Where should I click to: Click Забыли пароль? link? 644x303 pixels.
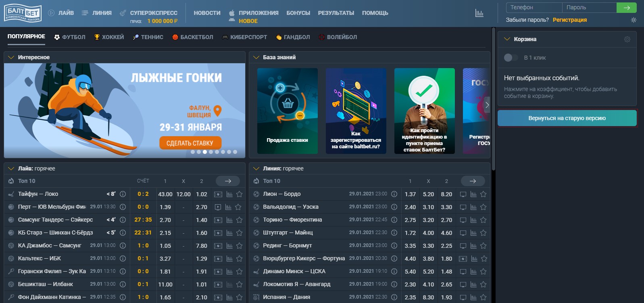click(527, 20)
